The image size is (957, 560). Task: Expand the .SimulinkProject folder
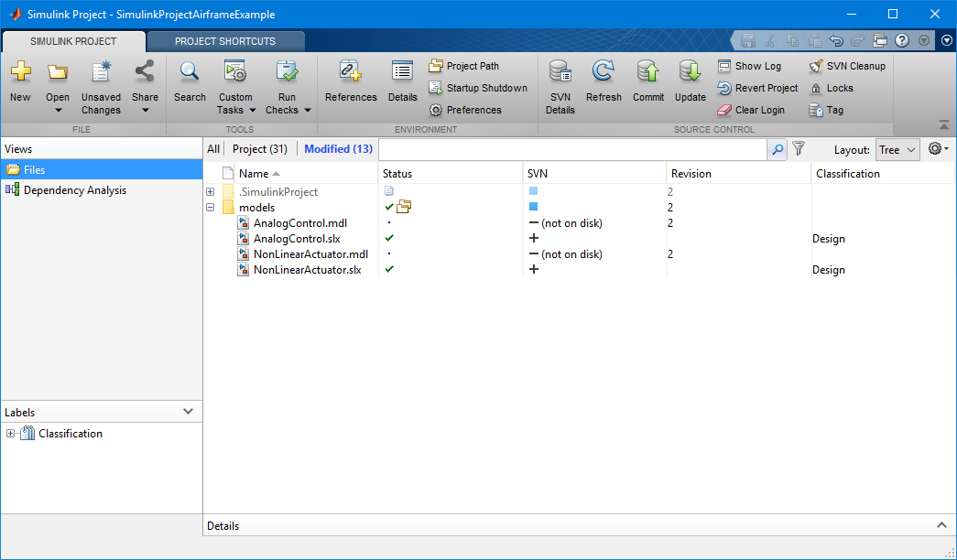(211, 191)
